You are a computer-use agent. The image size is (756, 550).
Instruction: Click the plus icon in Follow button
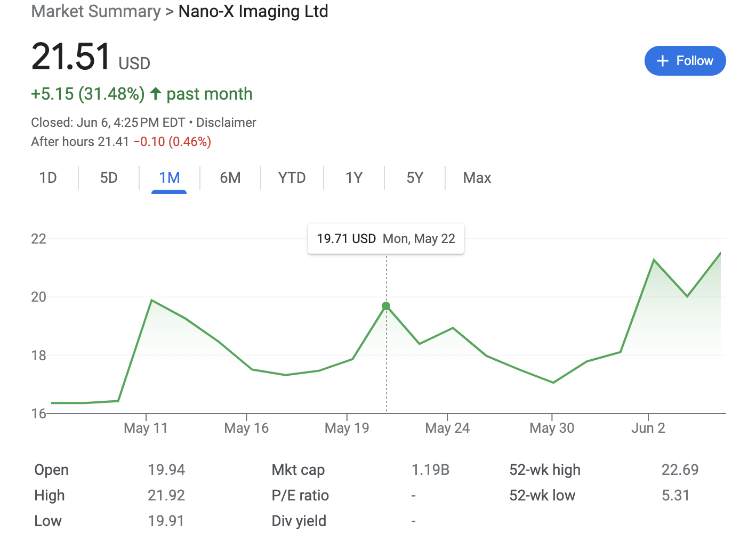(x=663, y=61)
